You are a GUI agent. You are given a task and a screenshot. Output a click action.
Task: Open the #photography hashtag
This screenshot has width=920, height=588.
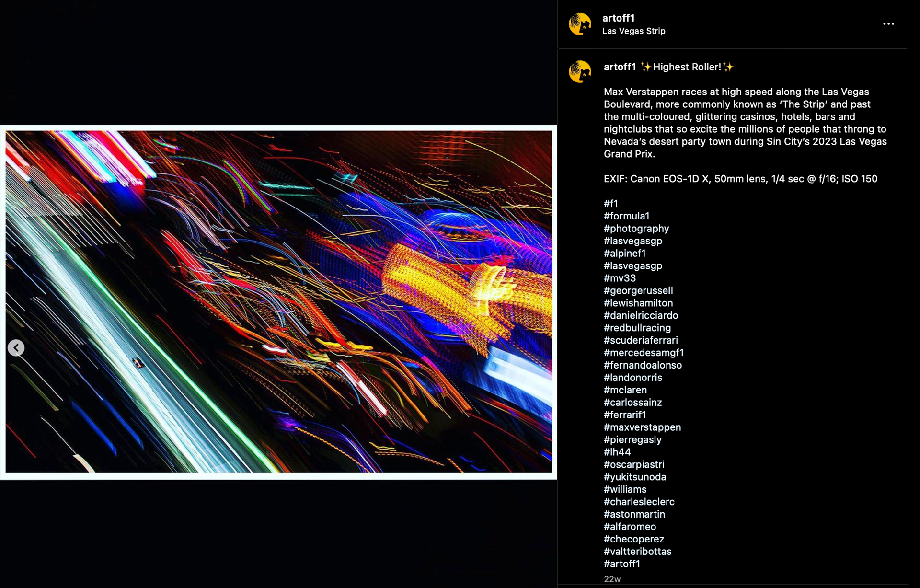coord(636,229)
